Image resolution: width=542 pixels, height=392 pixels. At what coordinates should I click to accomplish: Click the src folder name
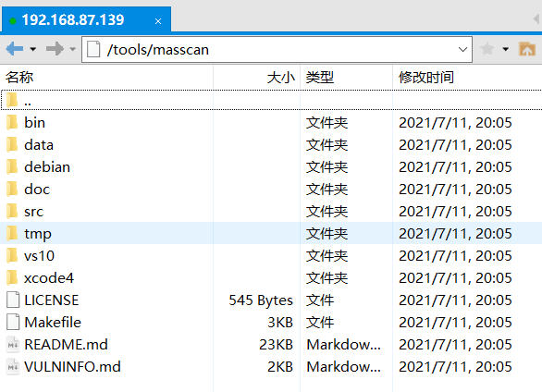(x=34, y=211)
